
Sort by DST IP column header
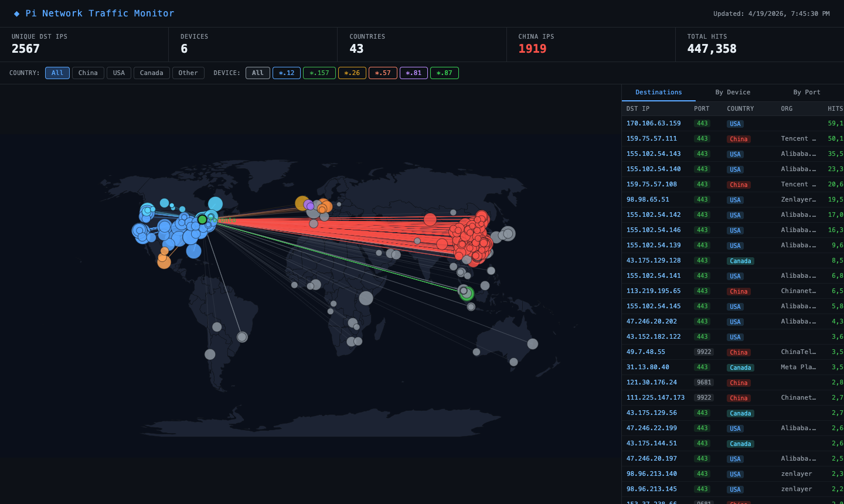[x=638, y=108]
